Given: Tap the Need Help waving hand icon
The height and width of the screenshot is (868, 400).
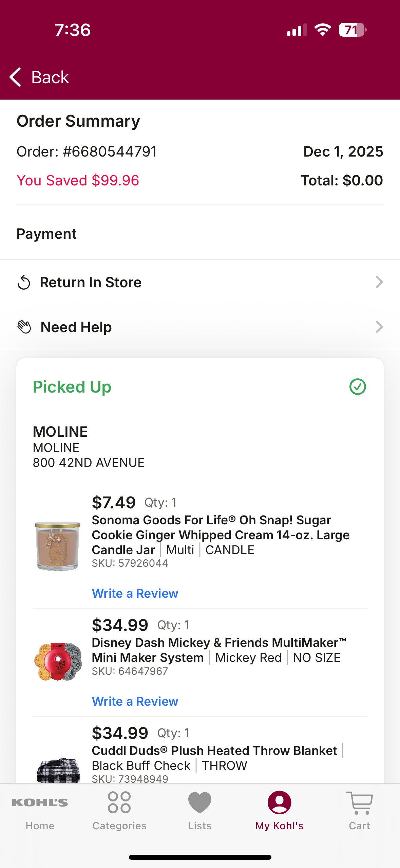Looking at the screenshot, I should [24, 327].
